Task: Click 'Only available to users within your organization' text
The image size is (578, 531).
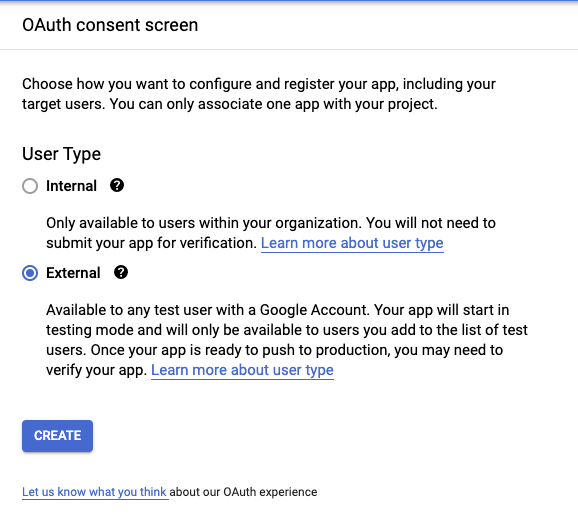Action: [271, 233]
